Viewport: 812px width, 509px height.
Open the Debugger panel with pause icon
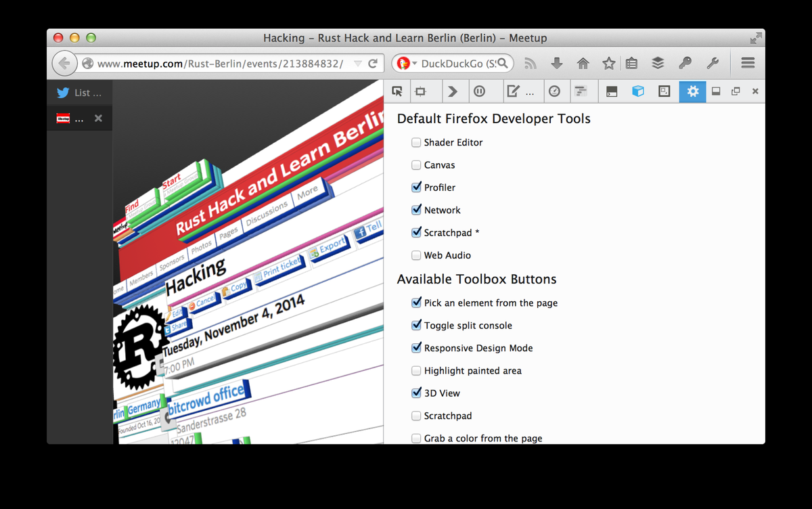click(479, 91)
